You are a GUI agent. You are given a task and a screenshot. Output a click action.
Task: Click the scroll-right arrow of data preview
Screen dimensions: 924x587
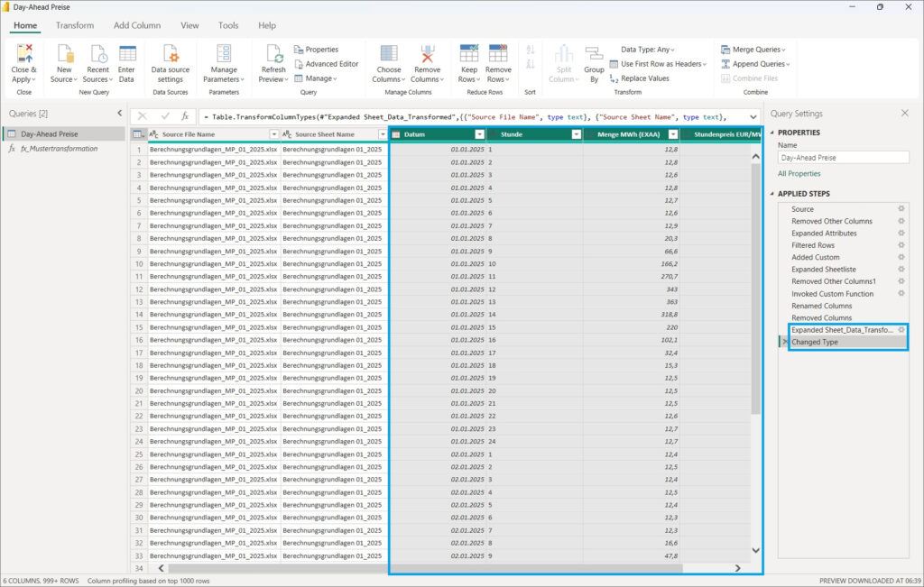click(737, 568)
